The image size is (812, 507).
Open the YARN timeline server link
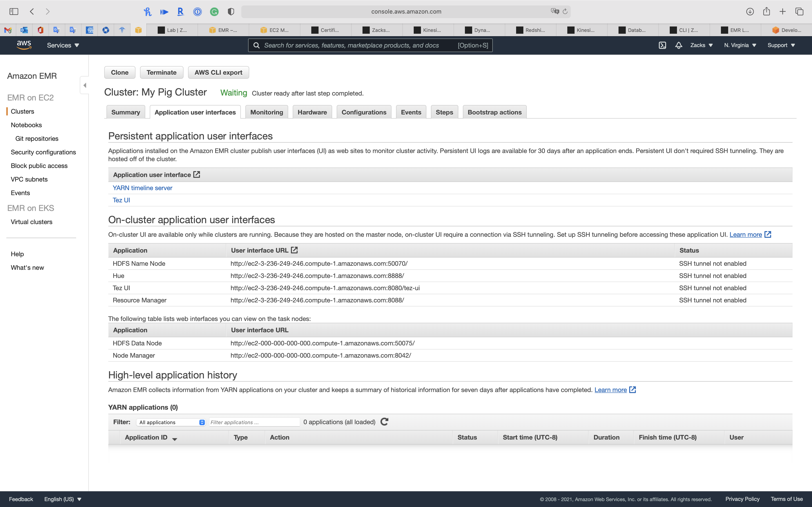142,188
